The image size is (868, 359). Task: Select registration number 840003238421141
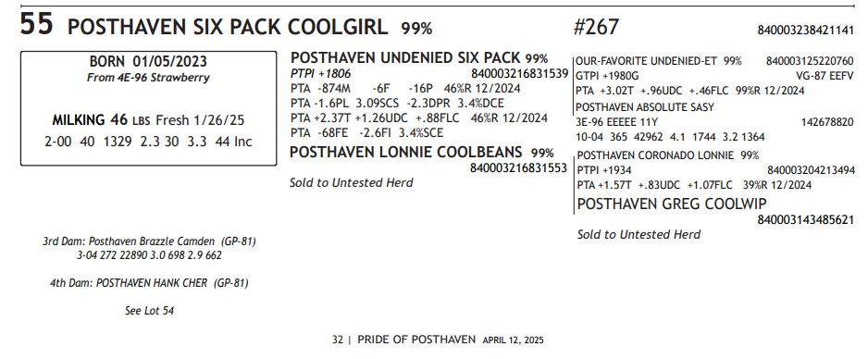coord(805,30)
